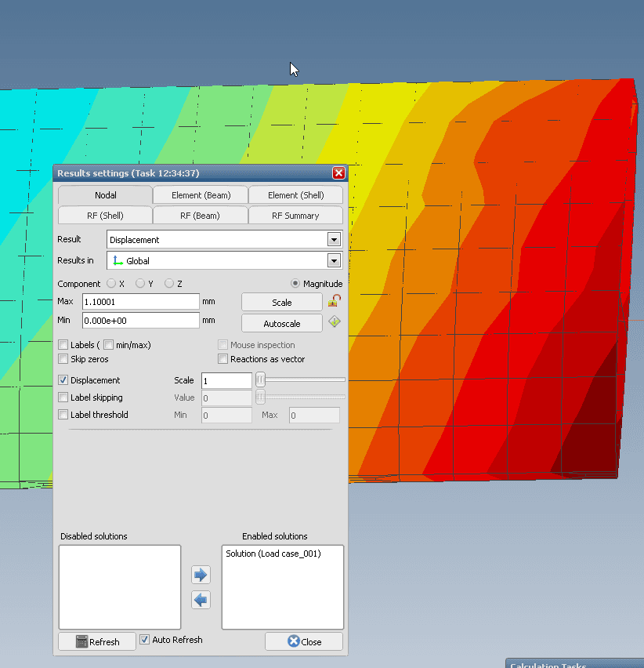Viewport: 644px width, 668px height.
Task: Click the scale lock icon beside Scale
Action: 335,301
